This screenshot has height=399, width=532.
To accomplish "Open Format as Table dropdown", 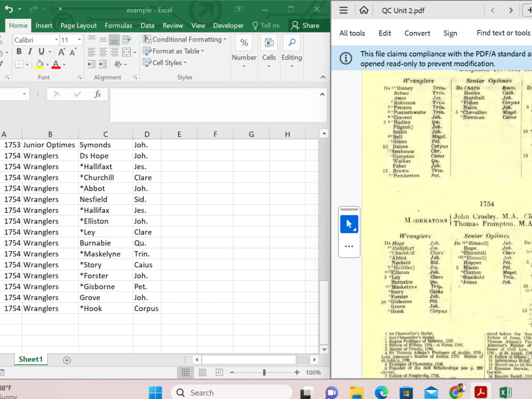I will 173,51.
